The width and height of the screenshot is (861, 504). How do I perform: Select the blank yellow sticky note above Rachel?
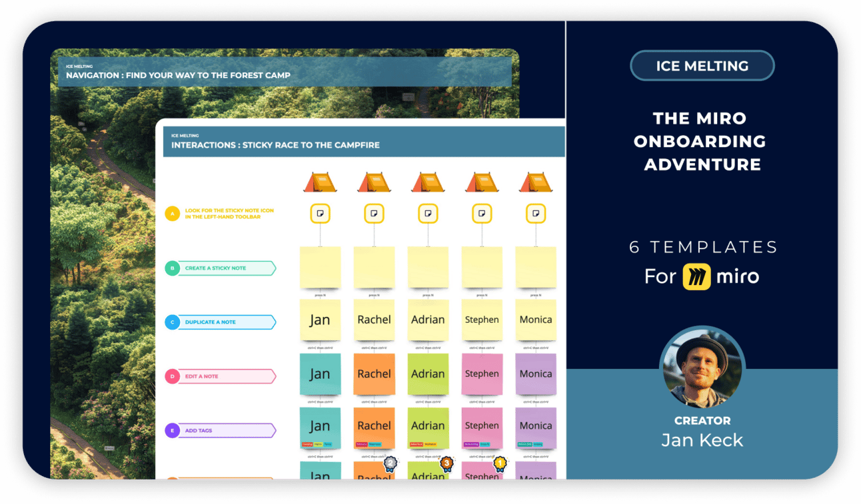374,267
